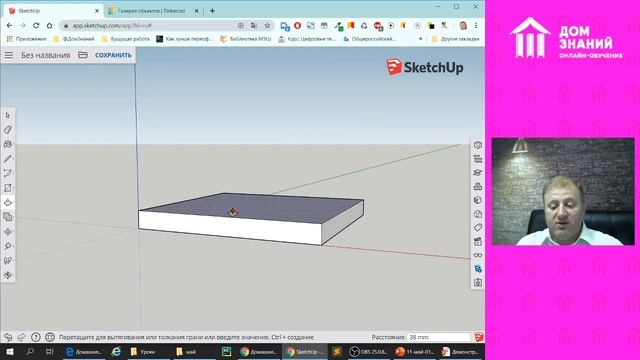640x360 pixels.
Task: Open a new browser tab
Action: 212,11
